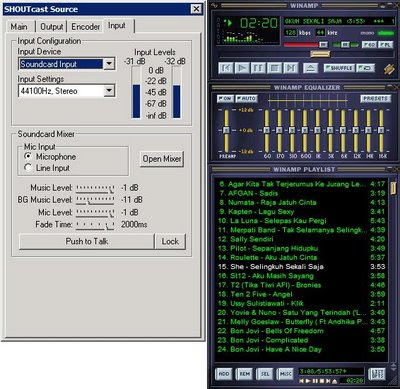The width and height of the screenshot is (400, 389).
Task: Click the Winamp lightning bolt logo icon
Action: pyautogui.click(x=388, y=69)
